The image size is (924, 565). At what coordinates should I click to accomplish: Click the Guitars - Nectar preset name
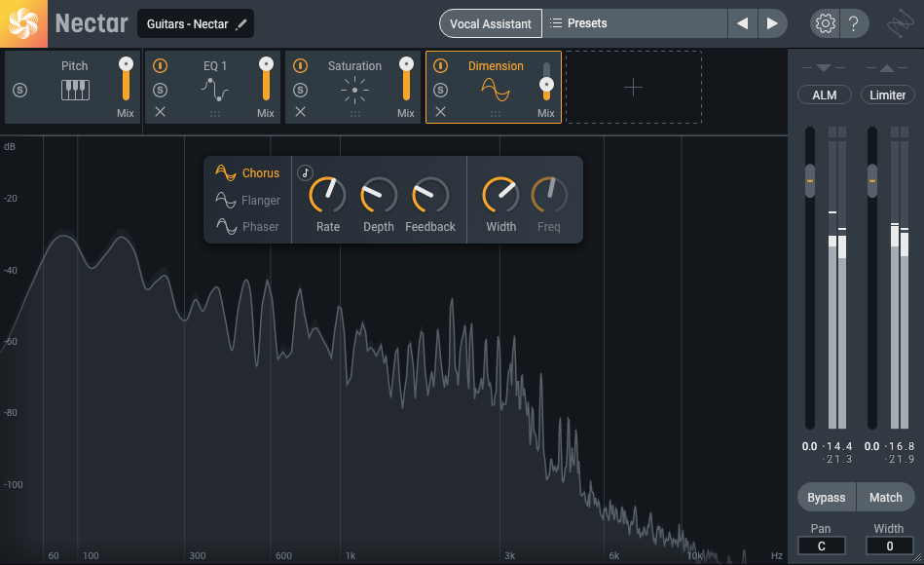click(187, 24)
